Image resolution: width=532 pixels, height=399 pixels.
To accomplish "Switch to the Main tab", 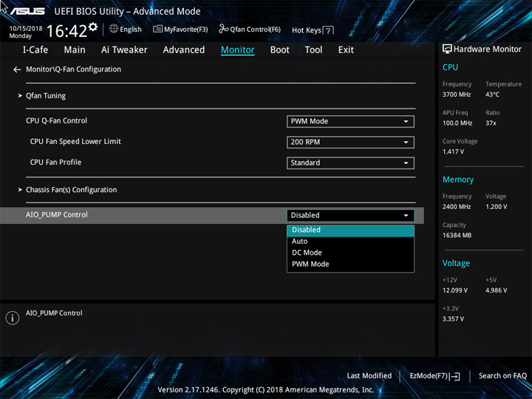I will tap(75, 50).
